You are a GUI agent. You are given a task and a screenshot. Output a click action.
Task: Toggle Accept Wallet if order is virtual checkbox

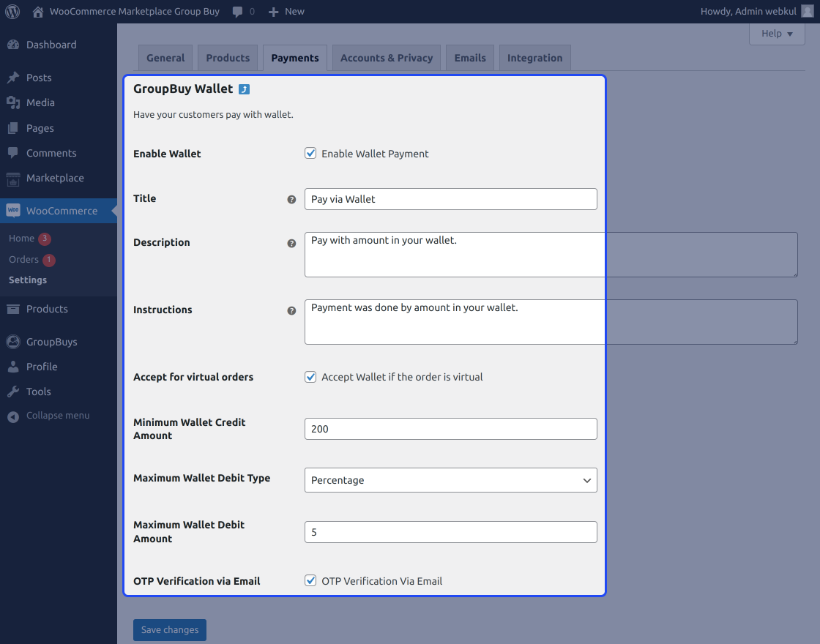[310, 377]
